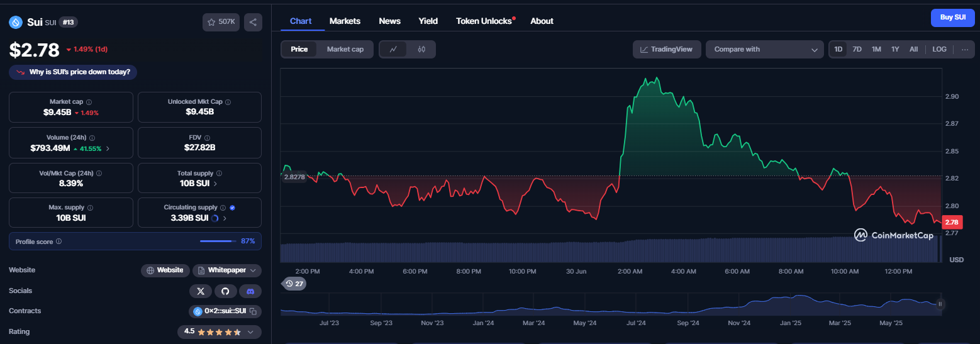
Task: Click the history counter badge 27
Action: tap(294, 284)
